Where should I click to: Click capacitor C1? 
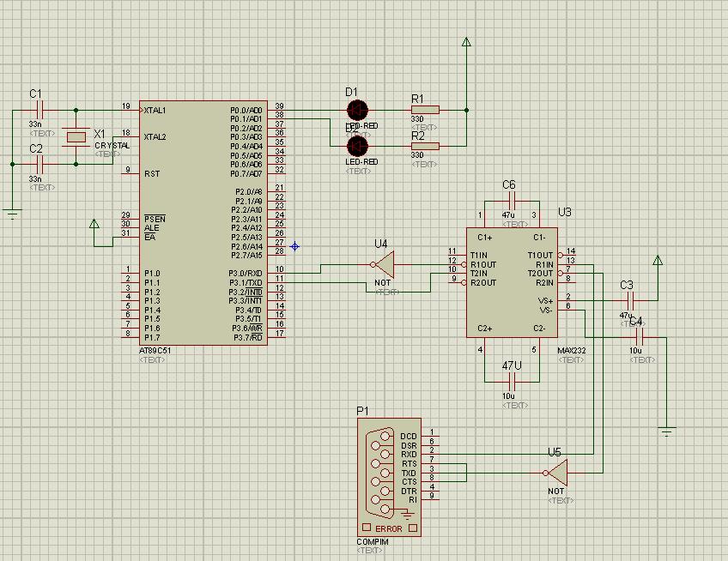click(39, 110)
